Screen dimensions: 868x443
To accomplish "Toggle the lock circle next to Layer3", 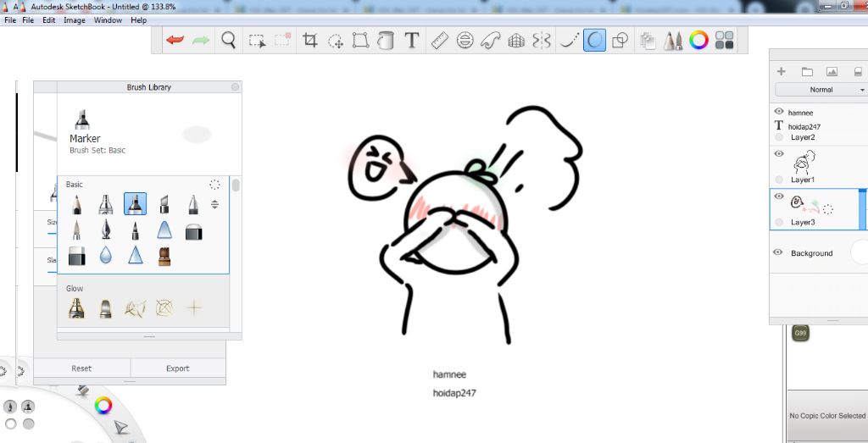I will point(779,222).
